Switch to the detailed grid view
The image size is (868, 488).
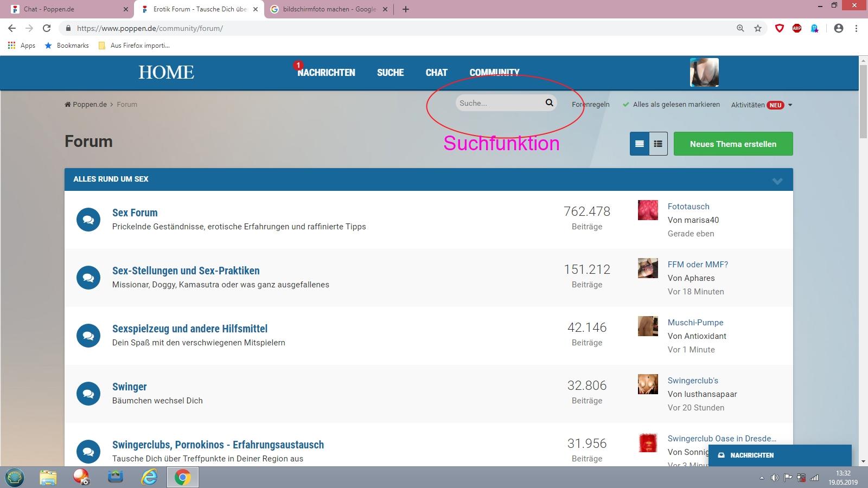coord(658,144)
